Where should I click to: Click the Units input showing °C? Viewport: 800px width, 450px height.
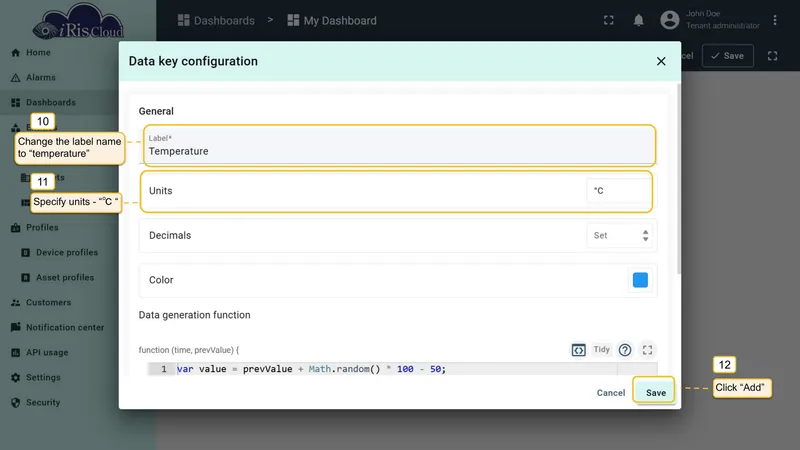coord(618,191)
